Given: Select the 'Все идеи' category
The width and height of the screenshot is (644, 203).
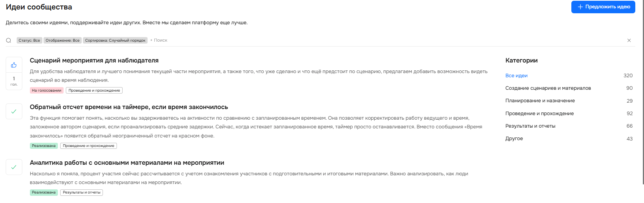Looking at the screenshot, I should click(x=516, y=76).
